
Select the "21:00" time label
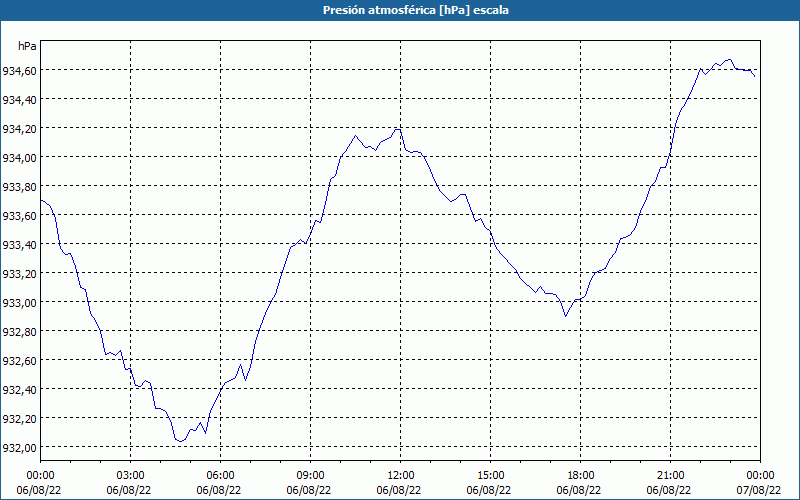(x=670, y=476)
